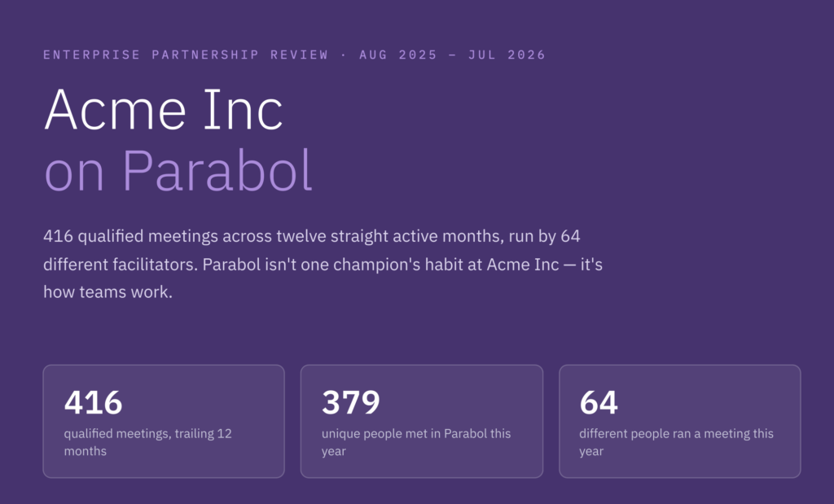Click "Acme Inc" within the summary paragraph
834x504 pixels.
pyautogui.click(x=523, y=265)
